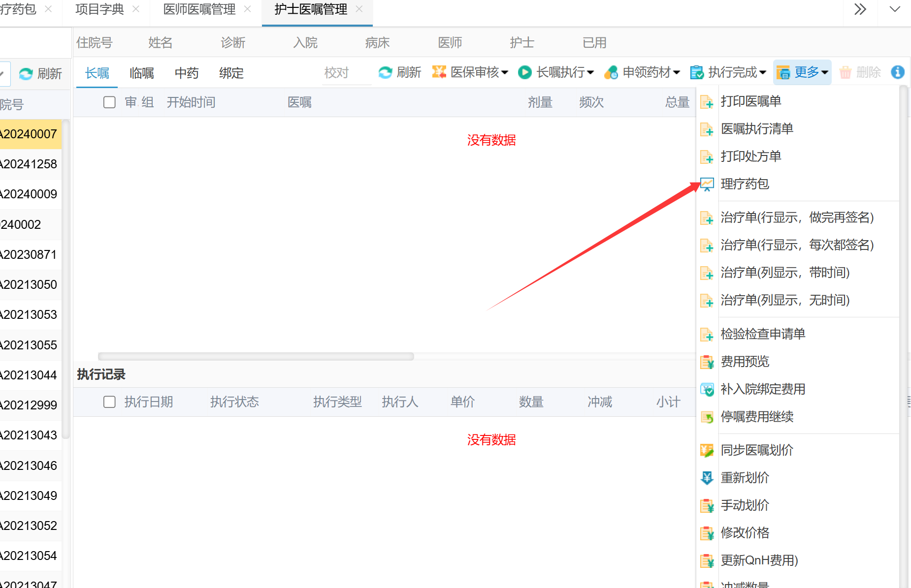Screen dimensions: 911x588
Task: Click the horizontal scrollbar under orders table
Action: point(256,356)
